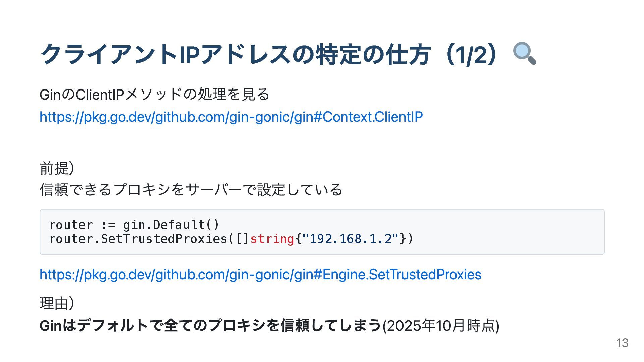This screenshot has height=362, width=644.
Task: Click the red 'string' keyword in code
Action: pyautogui.click(x=272, y=239)
